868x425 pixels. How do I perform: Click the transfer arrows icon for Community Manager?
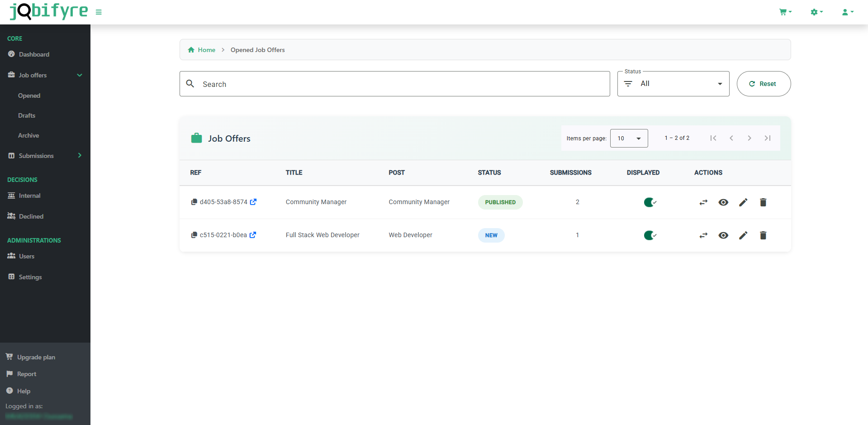click(x=703, y=202)
